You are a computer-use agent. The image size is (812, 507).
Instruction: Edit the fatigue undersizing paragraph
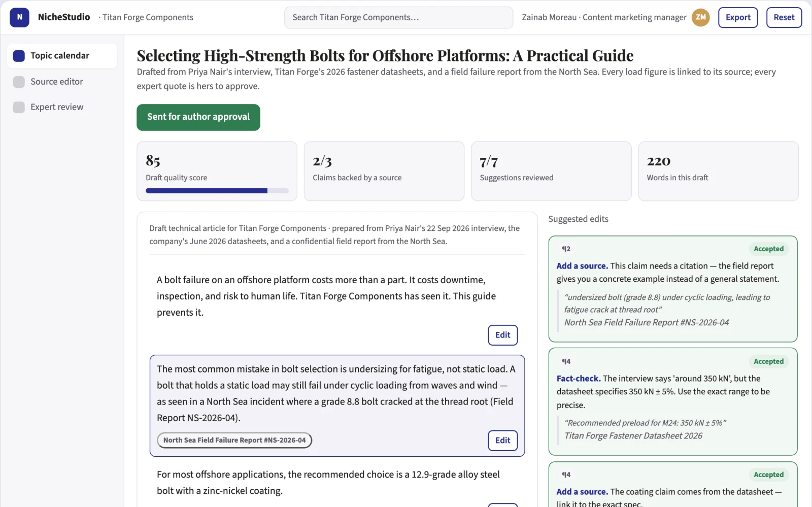pos(502,441)
